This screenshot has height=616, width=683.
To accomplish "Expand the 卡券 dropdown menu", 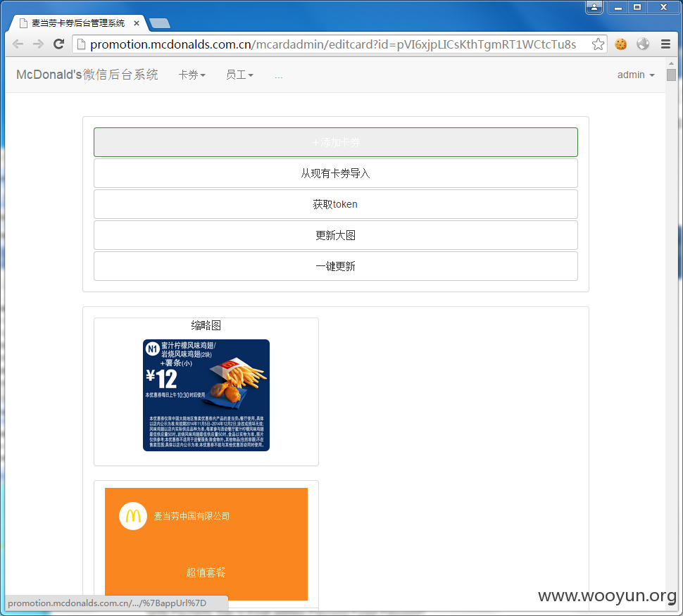I will tap(192, 75).
